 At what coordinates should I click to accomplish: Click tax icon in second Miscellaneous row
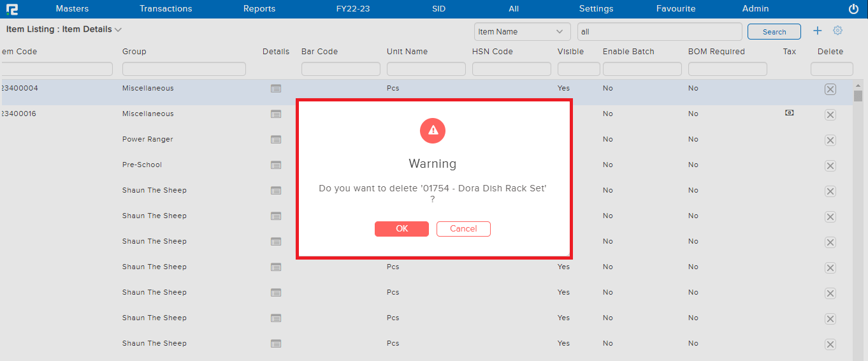coord(789,113)
